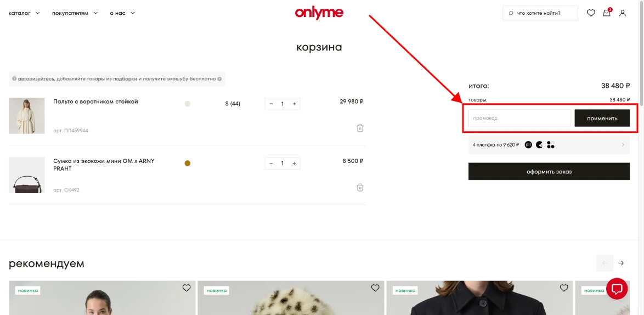This screenshot has width=644, height=315.
Task: Click the article 'арт. ПЛ459944'
Action: 71,131
